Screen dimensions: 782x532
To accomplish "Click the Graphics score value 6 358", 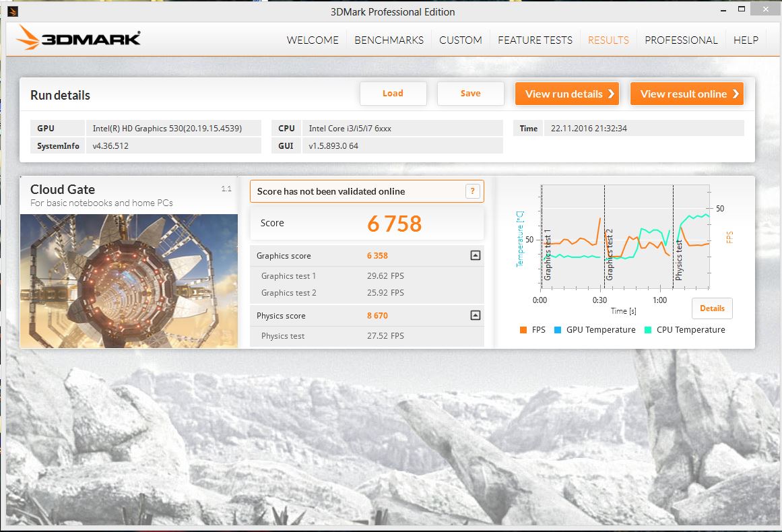I will point(377,255).
